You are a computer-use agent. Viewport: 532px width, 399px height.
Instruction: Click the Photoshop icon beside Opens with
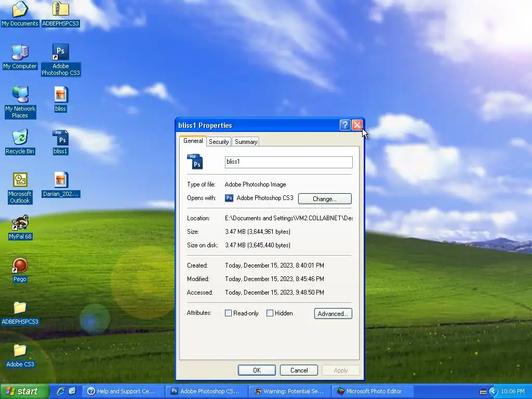coord(229,198)
